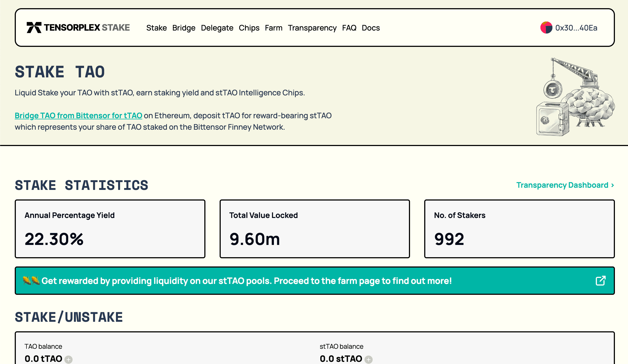Open the Stake nav item
The width and height of the screenshot is (628, 364).
click(x=156, y=28)
